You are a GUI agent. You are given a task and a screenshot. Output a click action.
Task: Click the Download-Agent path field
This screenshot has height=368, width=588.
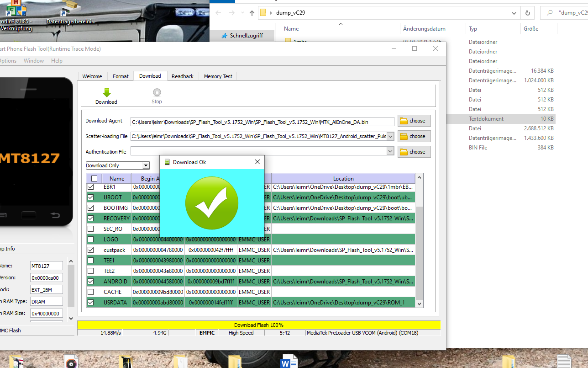(x=262, y=122)
